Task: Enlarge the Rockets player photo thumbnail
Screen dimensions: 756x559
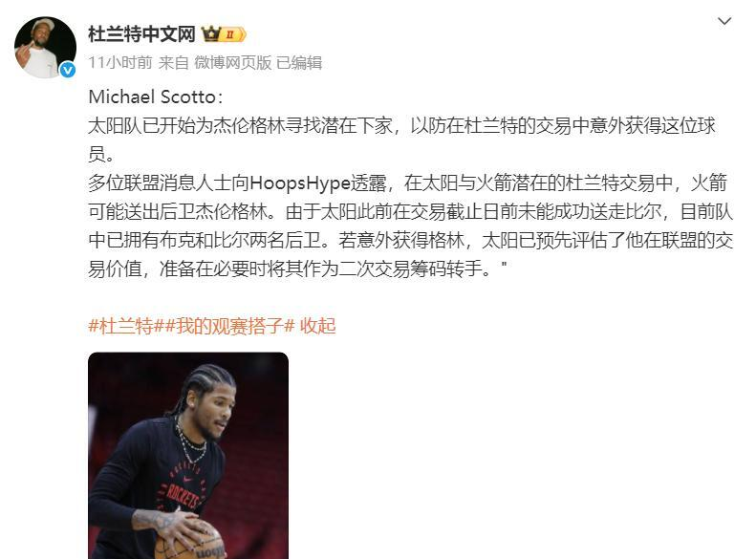Action: (188, 456)
